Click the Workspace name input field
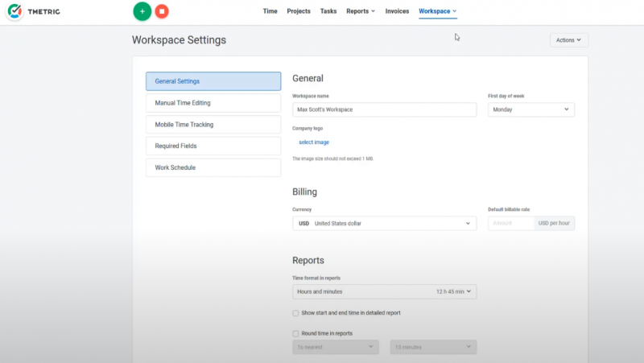 (384, 109)
